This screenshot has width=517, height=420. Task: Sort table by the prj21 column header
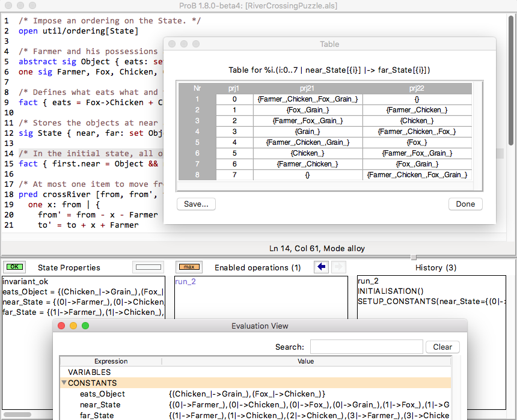(307, 88)
